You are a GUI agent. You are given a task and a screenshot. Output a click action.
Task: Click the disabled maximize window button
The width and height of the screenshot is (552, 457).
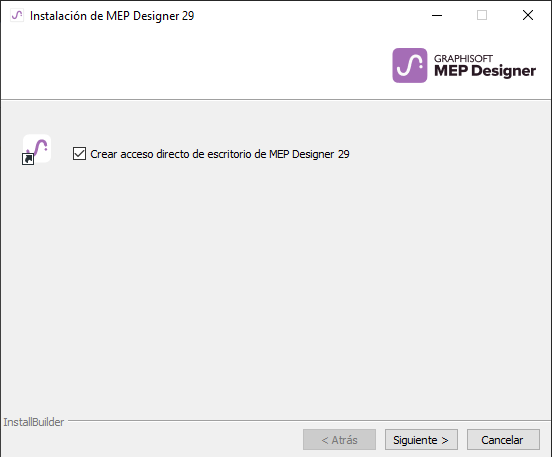[x=482, y=15]
